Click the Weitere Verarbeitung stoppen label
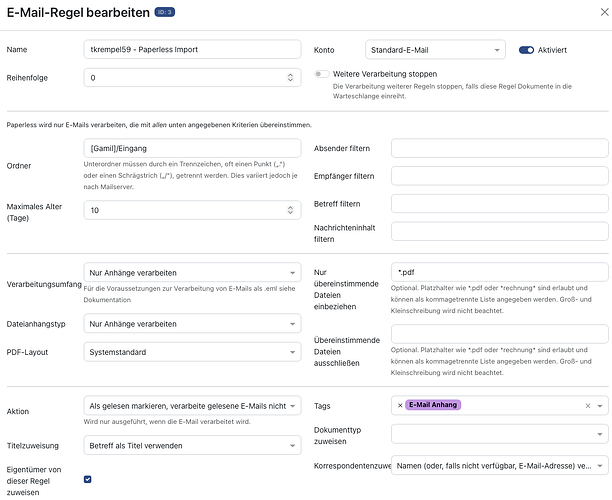The width and height of the screenshot is (612, 500). click(x=385, y=74)
